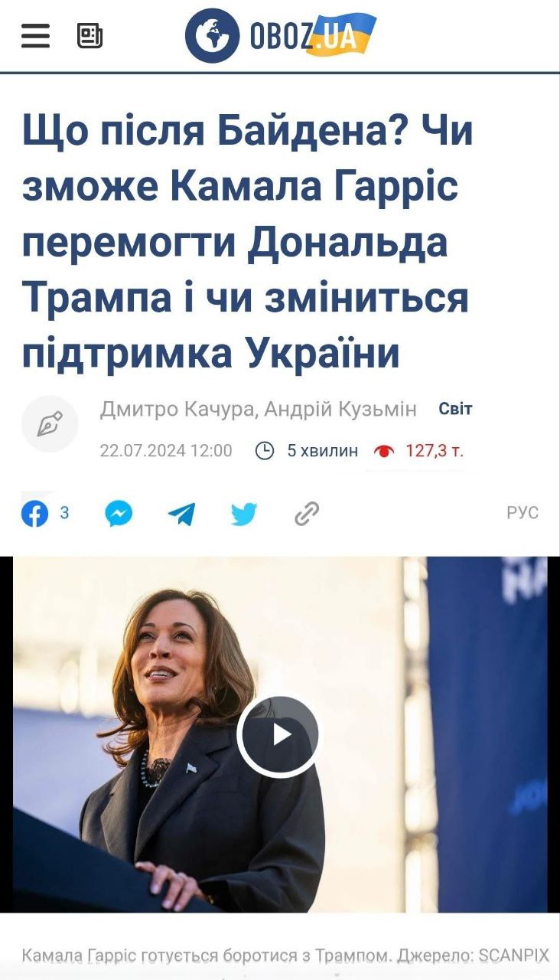Viewport: 560px width, 980px height.
Task: Open author Дмитро Качура profile
Action: coord(177,410)
